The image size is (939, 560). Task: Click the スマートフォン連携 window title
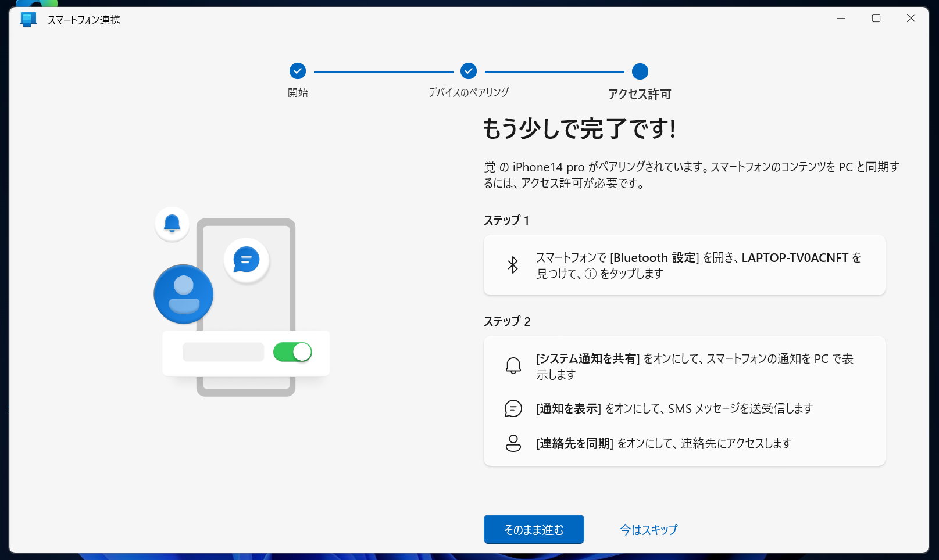(x=84, y=20)
